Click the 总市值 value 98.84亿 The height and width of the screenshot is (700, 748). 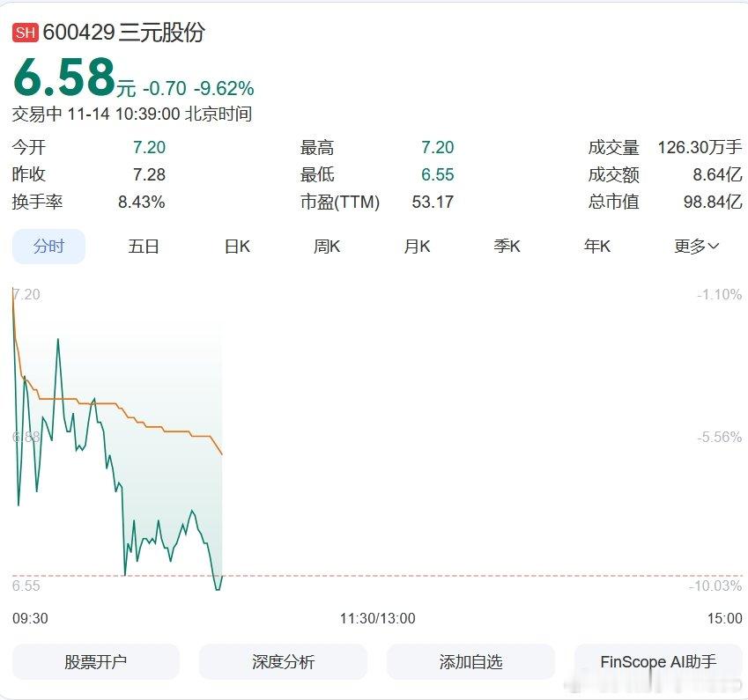(713, 202)
